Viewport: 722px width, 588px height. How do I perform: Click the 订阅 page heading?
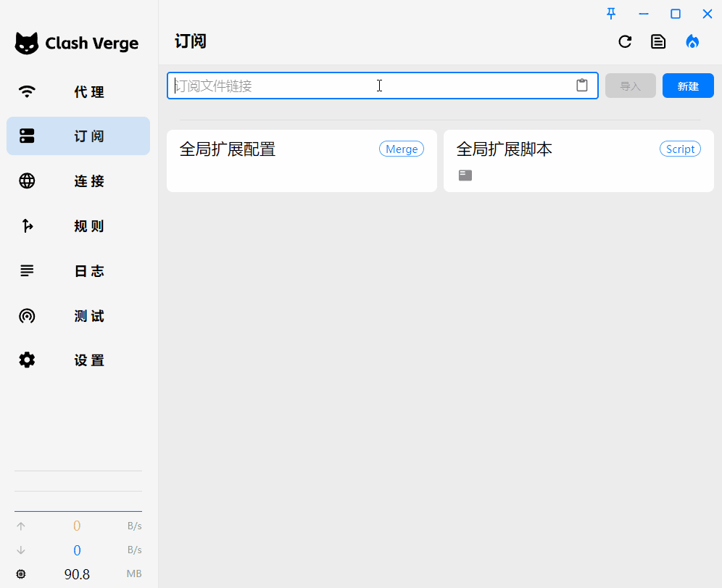[191, 41]
